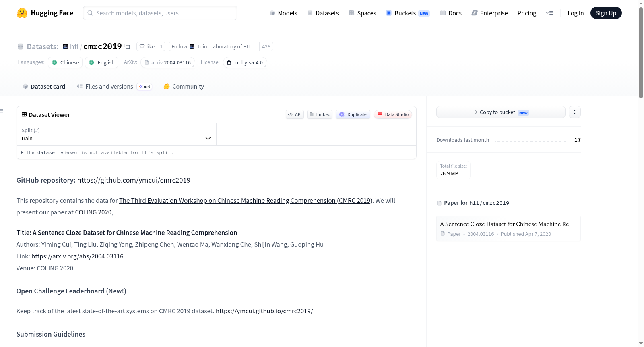This screenshot has width=644, height=347.
Task: Click the Duplicate button
Action: pyautogui.click(x=353, y=114)
